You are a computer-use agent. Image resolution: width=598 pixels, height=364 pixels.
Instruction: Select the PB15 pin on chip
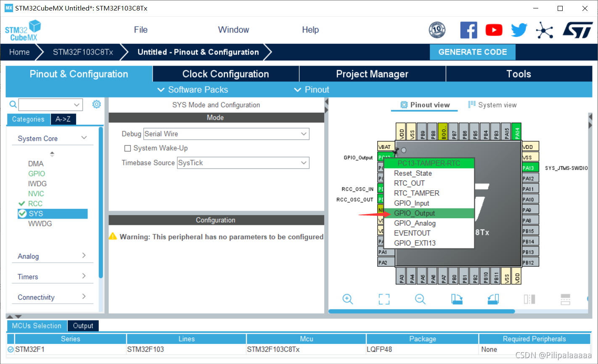point(530,231)
